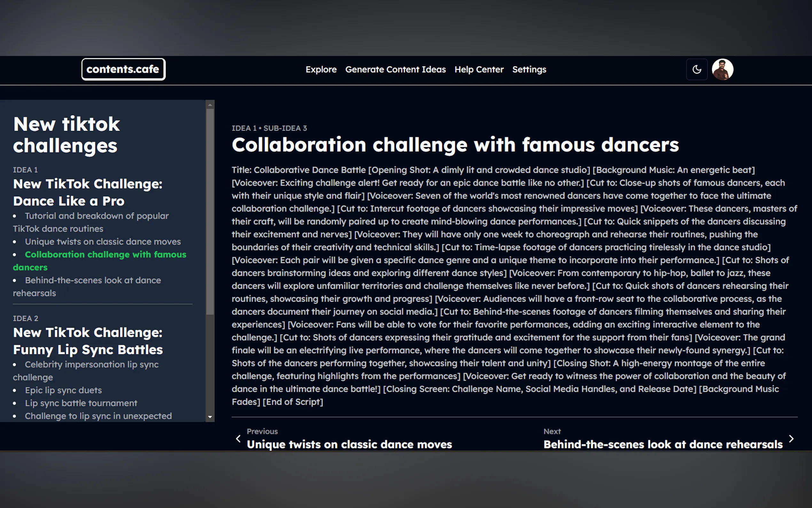Viewport: 812px width, 508px height.
Task: Go to previous: Unique twists link
Action: click(349, 444)
